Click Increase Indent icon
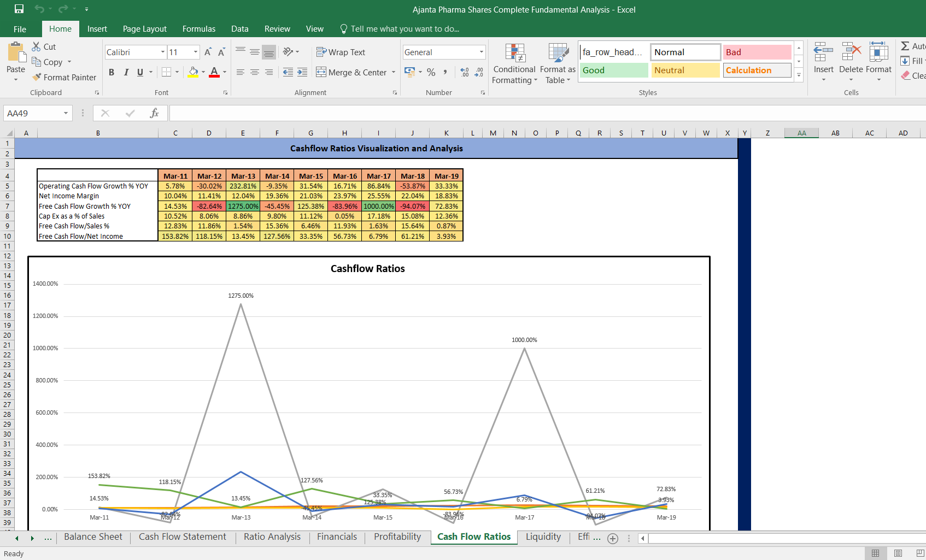Viewport: 926px width, 560px height. (302, 72)
